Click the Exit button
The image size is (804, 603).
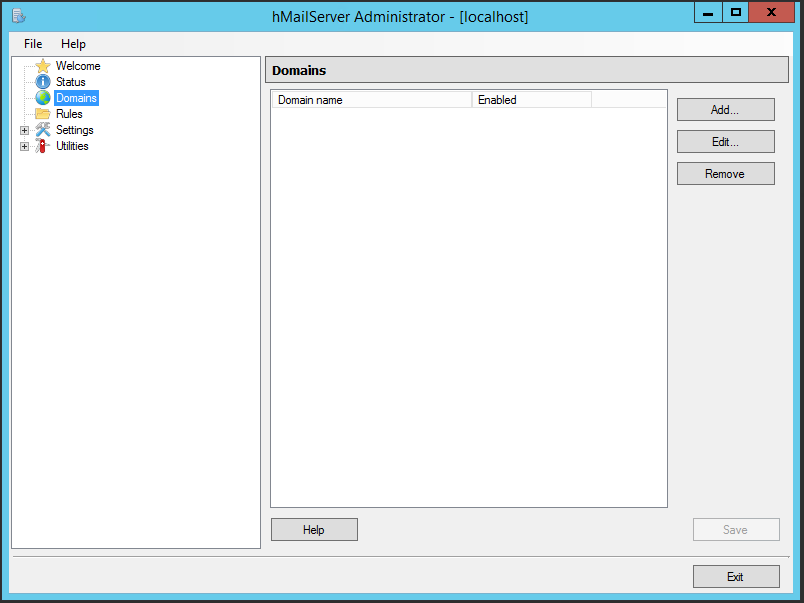(x=736, y=577)
